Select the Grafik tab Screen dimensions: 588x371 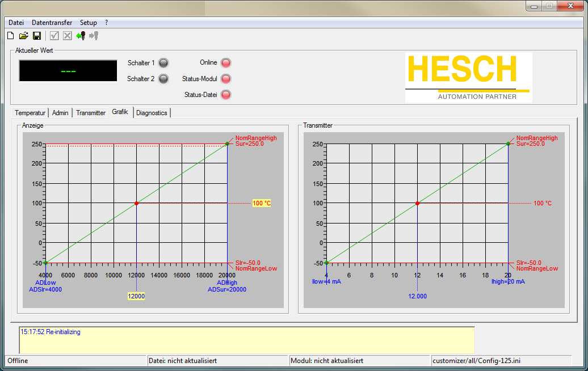120,112
